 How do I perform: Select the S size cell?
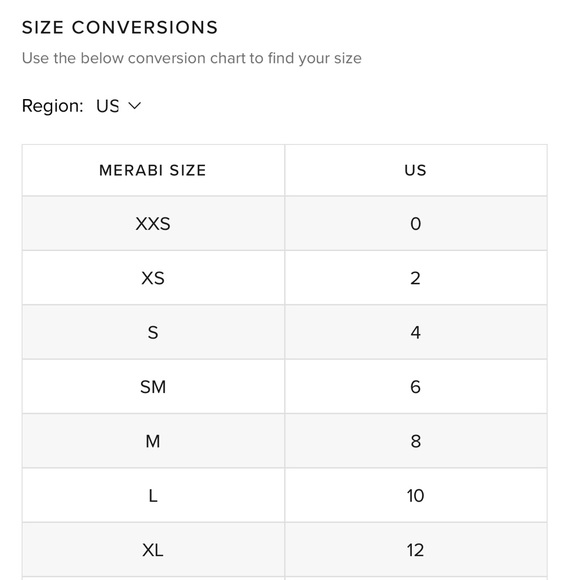point(153,332)
